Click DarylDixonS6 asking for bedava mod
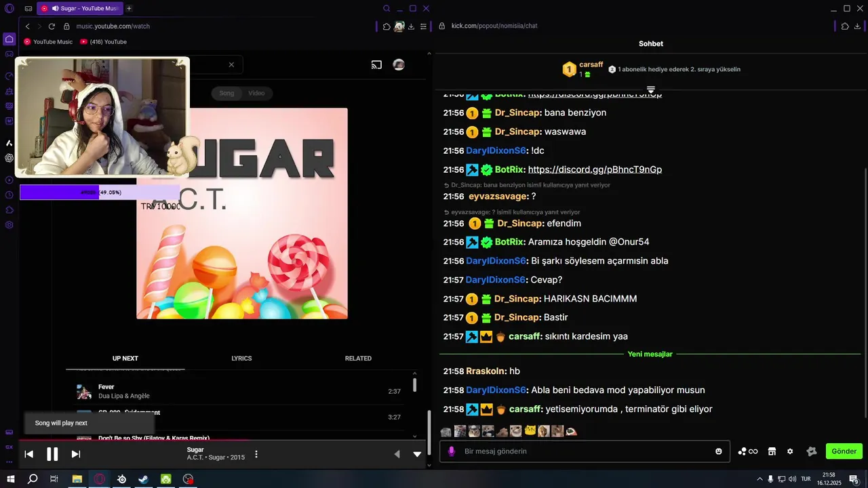 (x=496, y=390)
